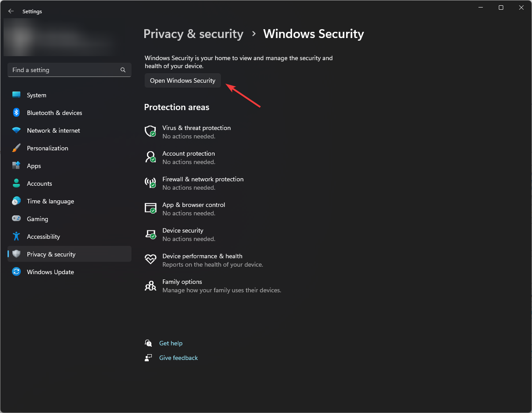Click the search magnifier icon
Viewport: 532px width, 413px height.
pyautogui.click(x=123, y=70)
